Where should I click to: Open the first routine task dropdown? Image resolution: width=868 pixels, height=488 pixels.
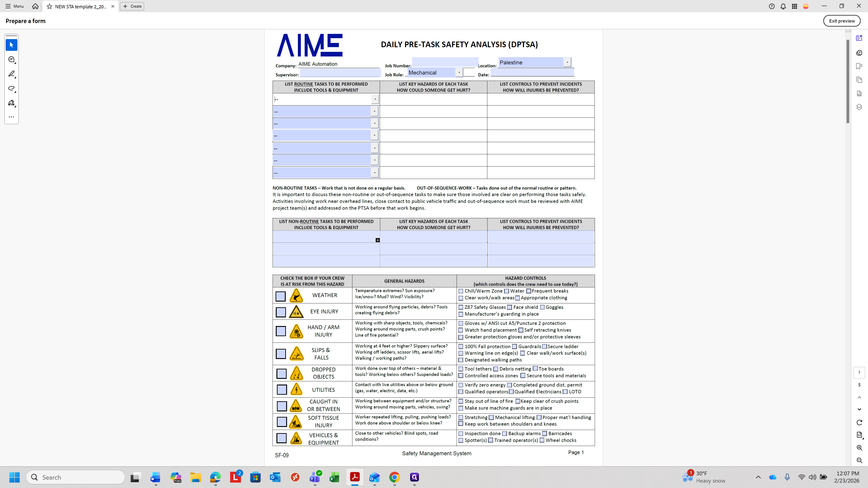[375, 99]
